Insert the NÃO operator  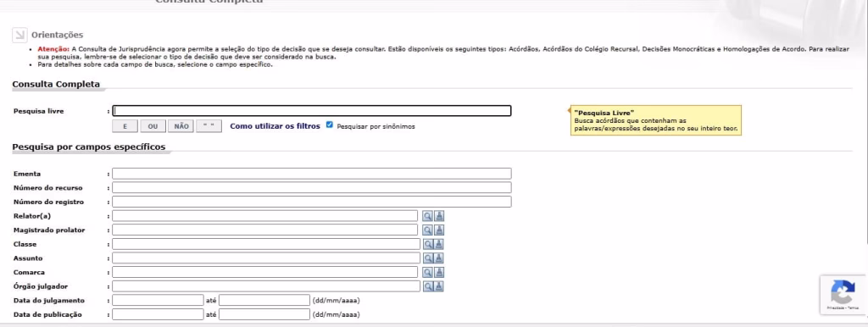[181, 126]
